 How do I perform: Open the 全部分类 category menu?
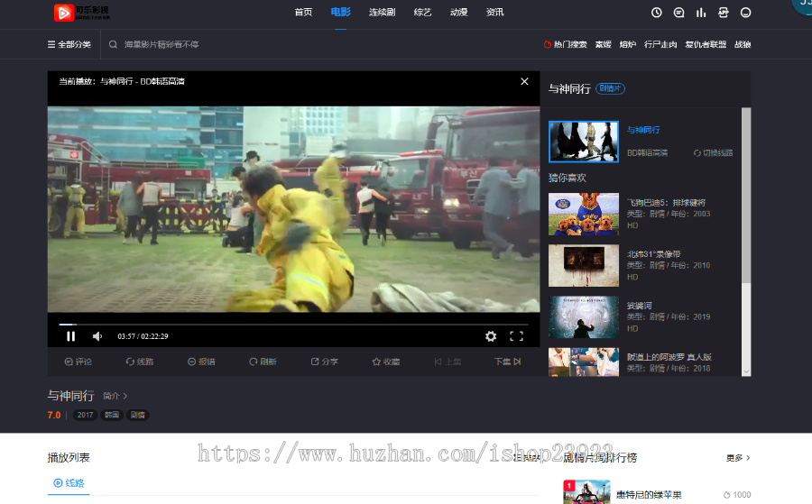point(69,44)
